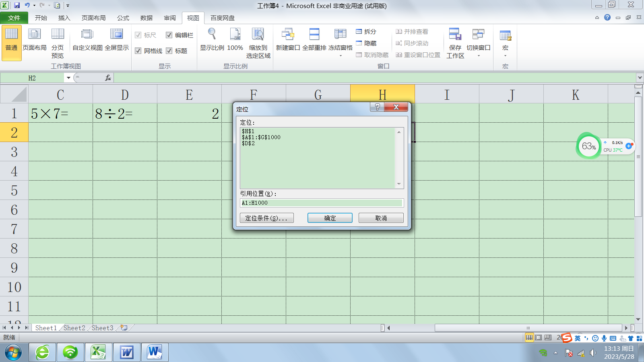644x362 pixels.
Task: Click Special (定位条件) button in dialog
Action: click(x=267, y=218)
